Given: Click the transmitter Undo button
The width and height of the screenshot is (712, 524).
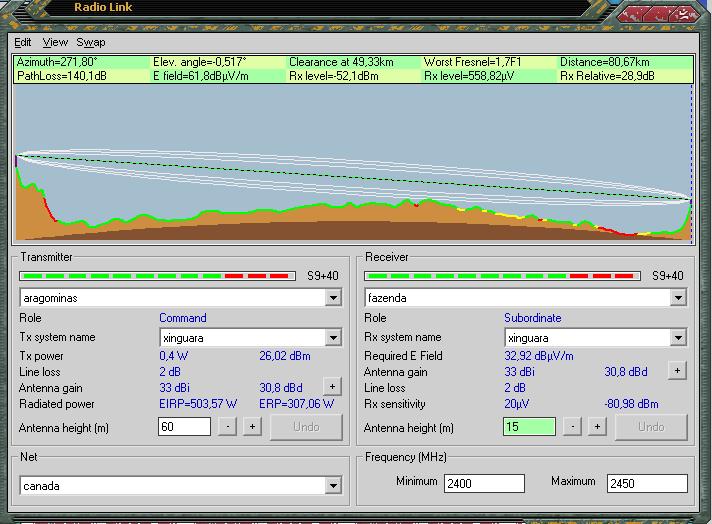Looking at the screenshot, I should tap(306, 427).
